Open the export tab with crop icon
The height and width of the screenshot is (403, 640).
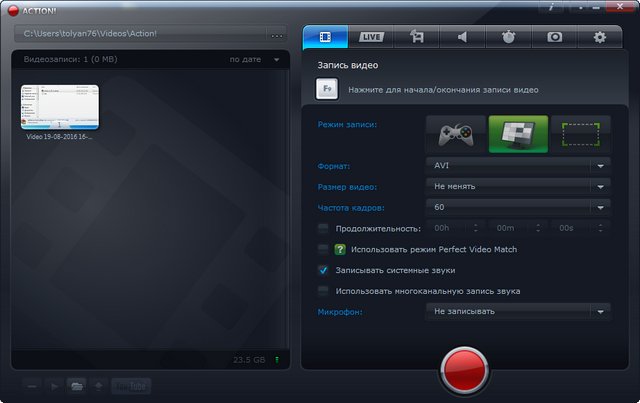click(x=417, y=37)
